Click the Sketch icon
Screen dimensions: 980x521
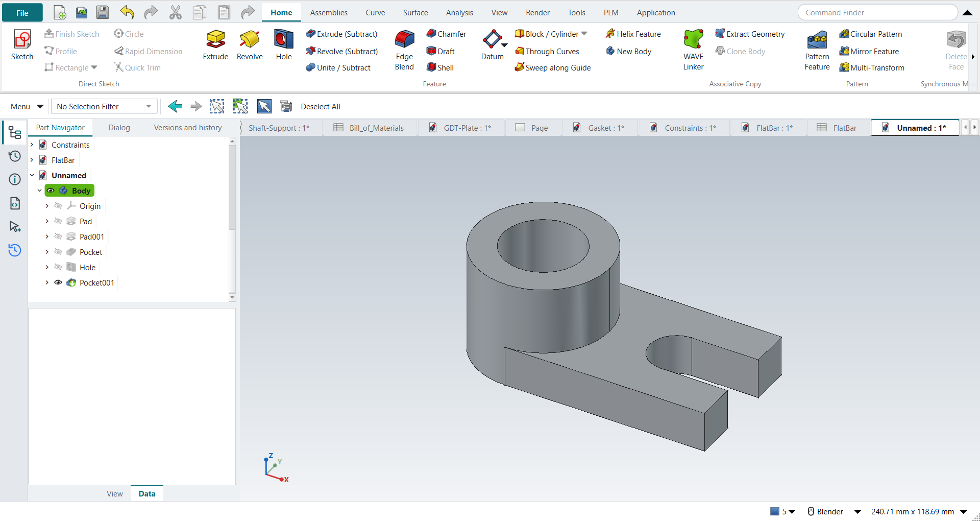tap(22, 45)
